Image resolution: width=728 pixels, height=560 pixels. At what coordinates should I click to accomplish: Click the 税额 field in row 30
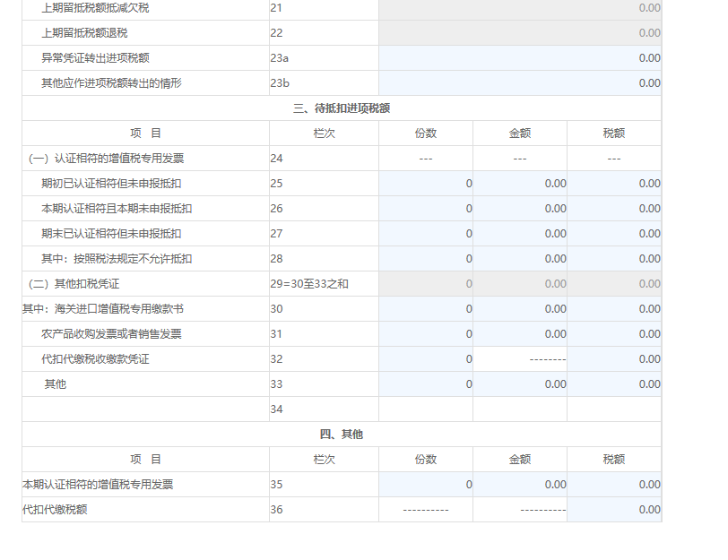614,309
